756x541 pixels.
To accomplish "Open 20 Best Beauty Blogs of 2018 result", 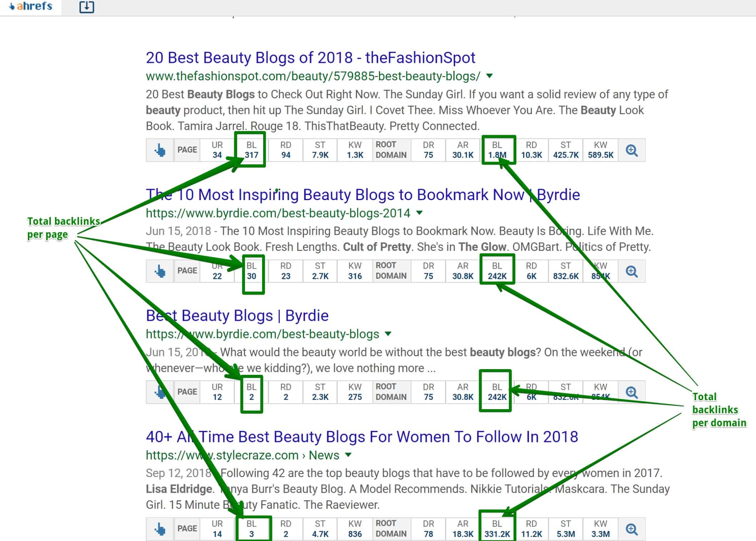I will point(310,58).
